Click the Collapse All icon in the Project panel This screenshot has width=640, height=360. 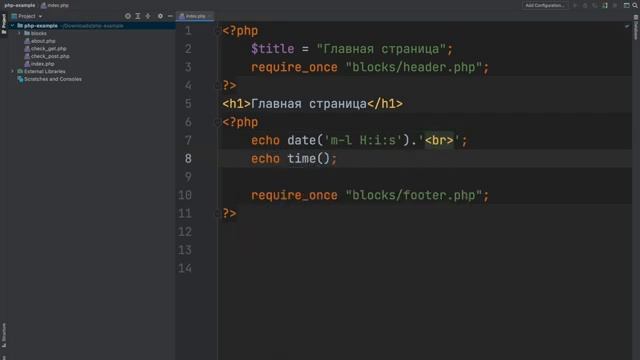pos(148,16)
